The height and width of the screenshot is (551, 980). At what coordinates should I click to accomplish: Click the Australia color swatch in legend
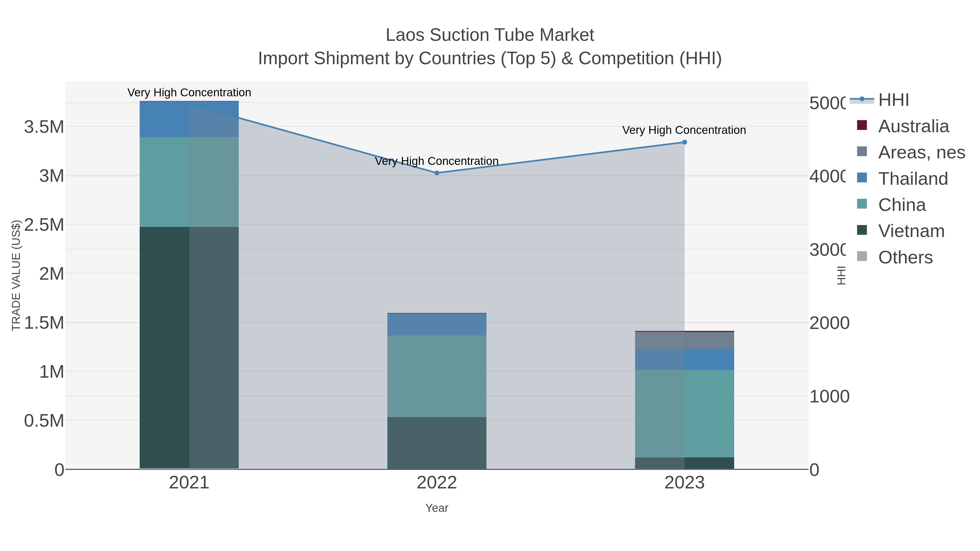[862, 125]
